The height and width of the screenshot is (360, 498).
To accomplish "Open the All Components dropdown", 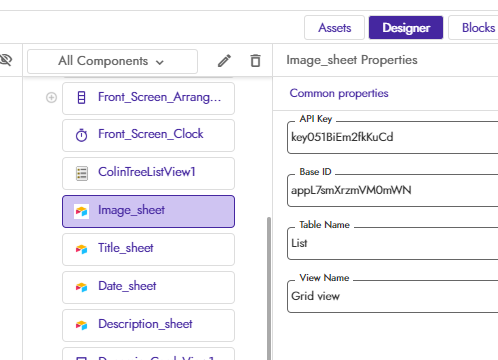I will [x=112, y=61].
